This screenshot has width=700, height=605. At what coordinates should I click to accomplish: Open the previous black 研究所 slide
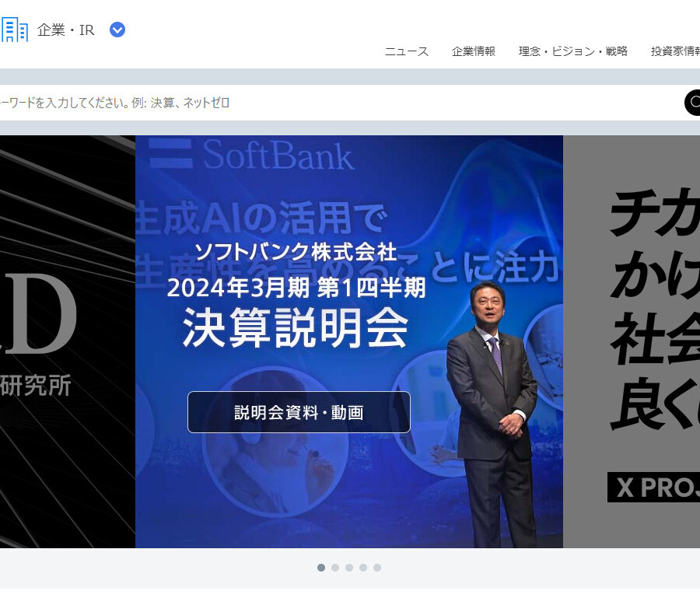coord(68,341)
